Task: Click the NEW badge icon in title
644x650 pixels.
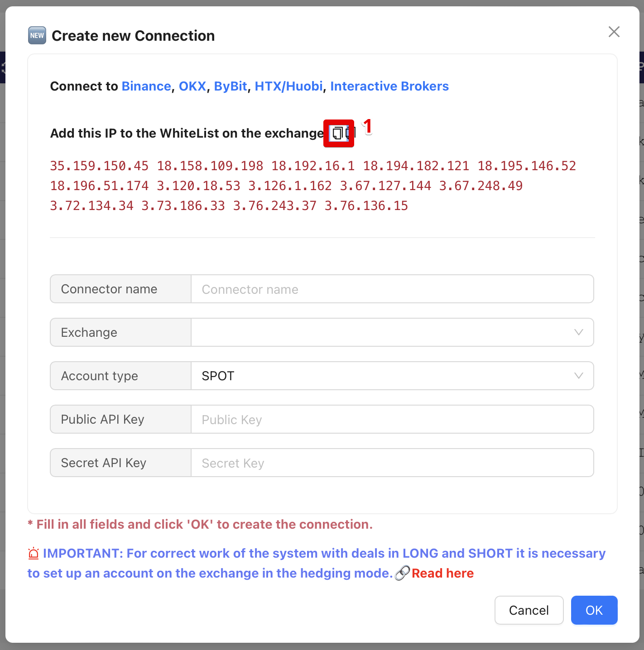Action: [x=37, y=35]
